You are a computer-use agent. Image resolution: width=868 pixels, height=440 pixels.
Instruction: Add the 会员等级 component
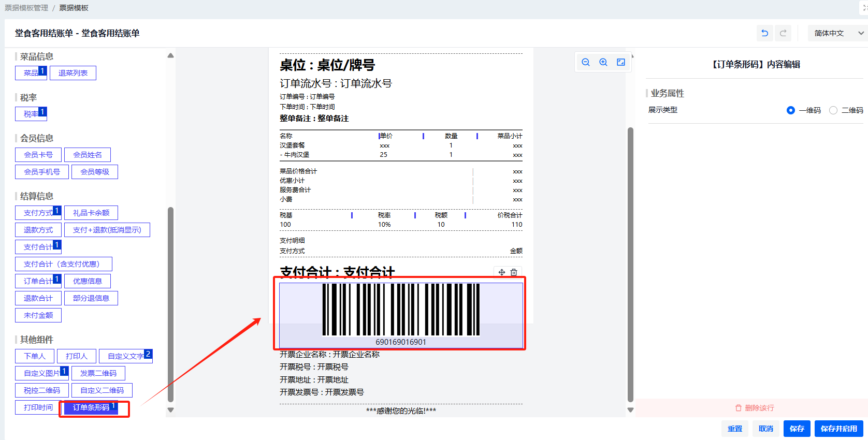tap(95, 172)
